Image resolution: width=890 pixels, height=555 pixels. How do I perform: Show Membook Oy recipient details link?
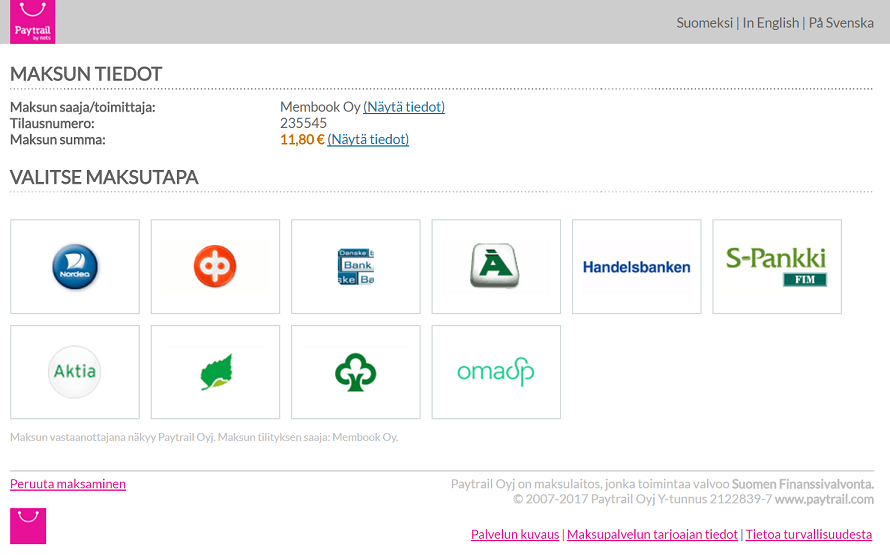[x=404, y=107]
